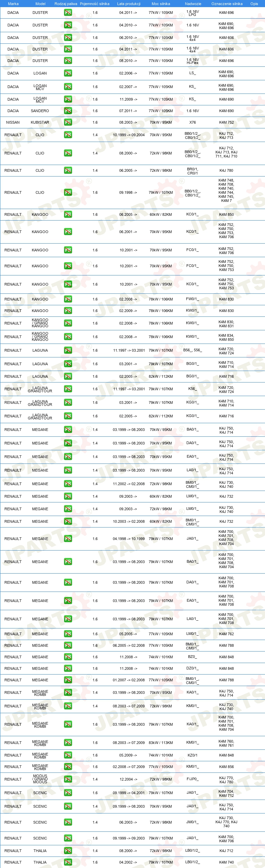
Task: Click fuel icon for Laguna Grandtour K56_ row
Action: pos(68,389)
